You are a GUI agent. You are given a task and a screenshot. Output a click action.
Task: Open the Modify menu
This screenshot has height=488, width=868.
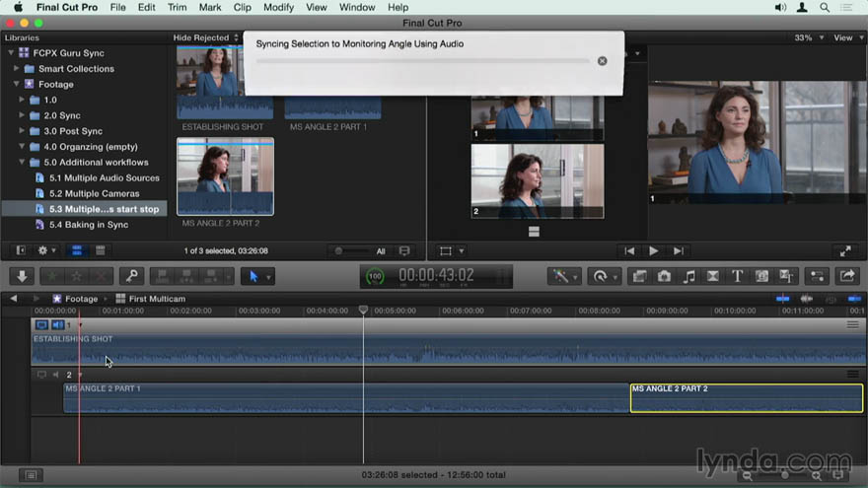[x=278, y=7]
